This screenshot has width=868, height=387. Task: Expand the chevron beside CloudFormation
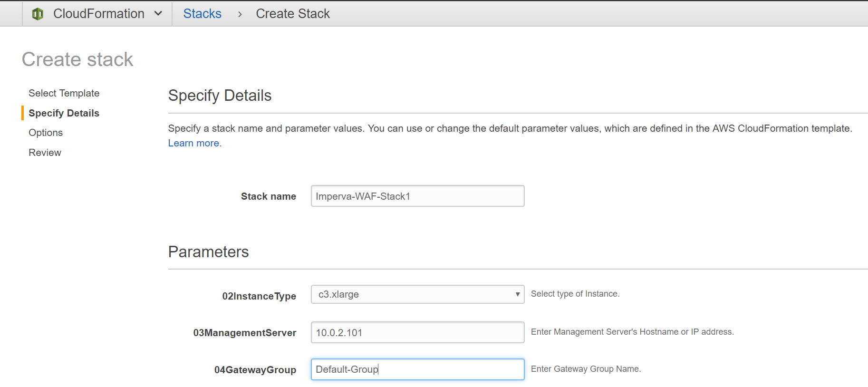158,14
